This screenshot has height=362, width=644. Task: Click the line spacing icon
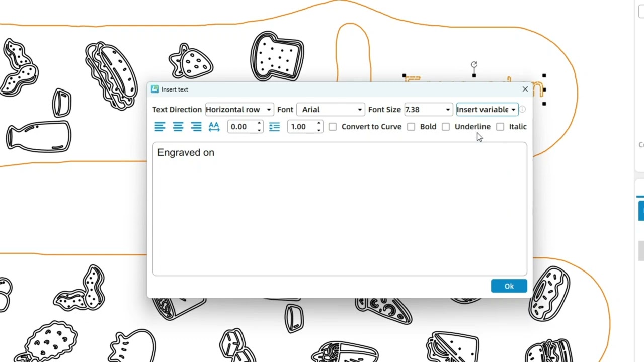(x=274, y=127)
